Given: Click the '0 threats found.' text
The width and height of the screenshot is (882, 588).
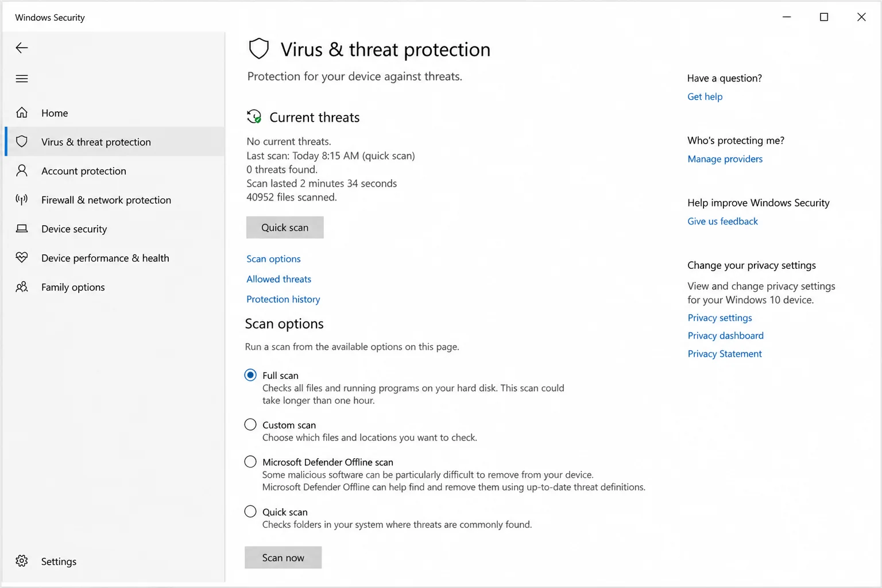Looking at the screenshot, I should [x=282, y=169].
